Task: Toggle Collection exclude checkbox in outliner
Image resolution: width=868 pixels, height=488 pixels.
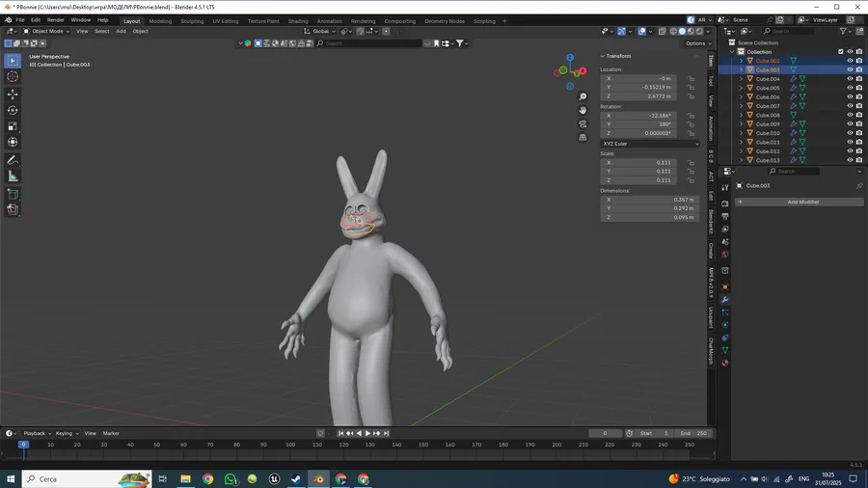Action: [x=841, y=52]
